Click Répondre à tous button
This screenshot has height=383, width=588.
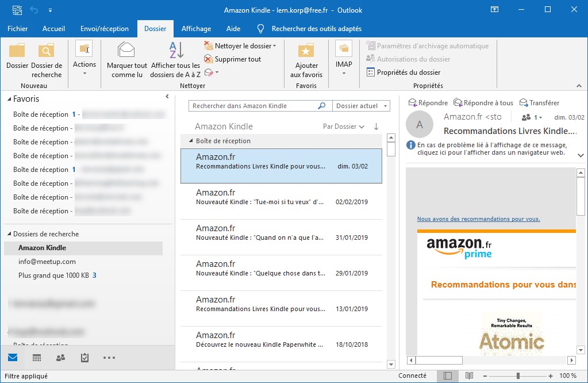(483, 103)
